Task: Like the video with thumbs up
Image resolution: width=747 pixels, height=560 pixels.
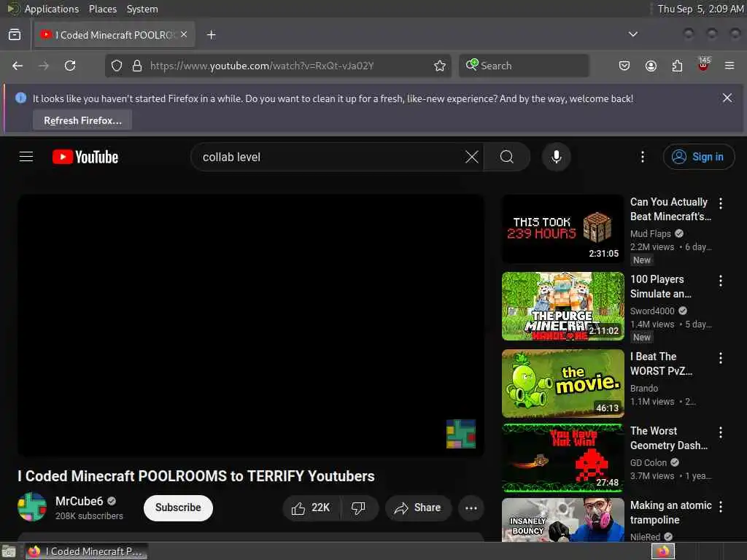Action: click(312, 508)
